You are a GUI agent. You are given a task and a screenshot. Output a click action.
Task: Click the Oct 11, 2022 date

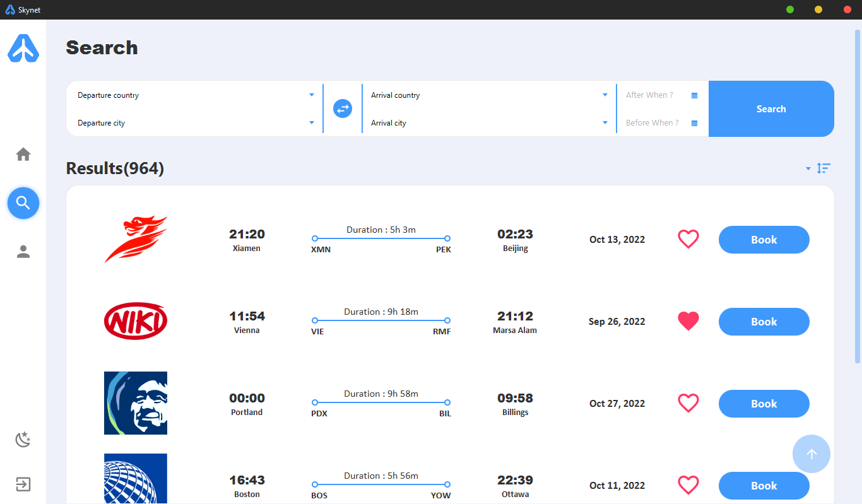[x=617, y=486]
